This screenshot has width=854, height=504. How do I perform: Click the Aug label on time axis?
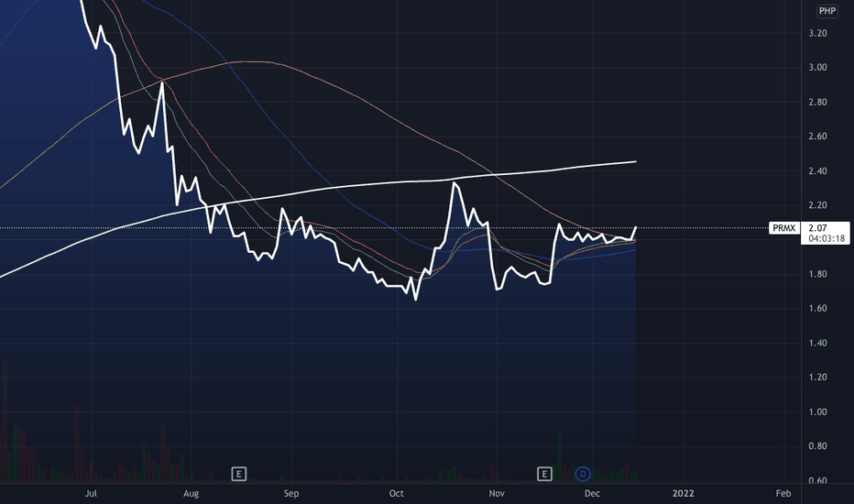click(x=191, y=494)
